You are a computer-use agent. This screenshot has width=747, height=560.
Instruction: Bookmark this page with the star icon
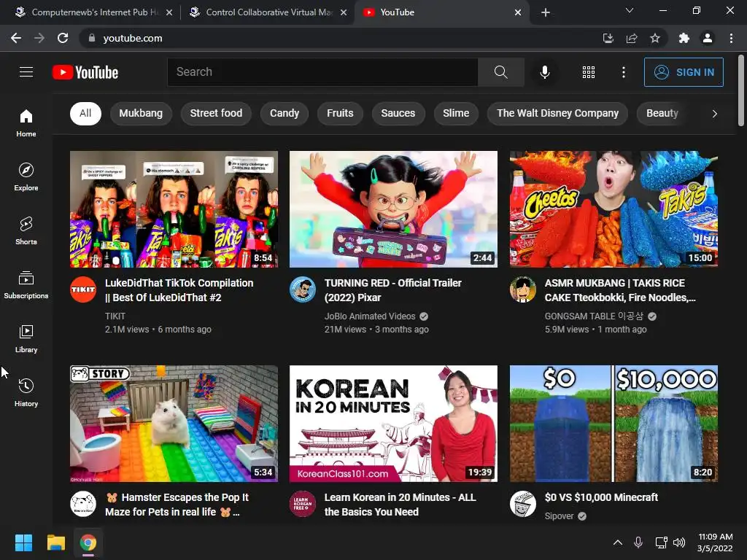pos(655,38)
